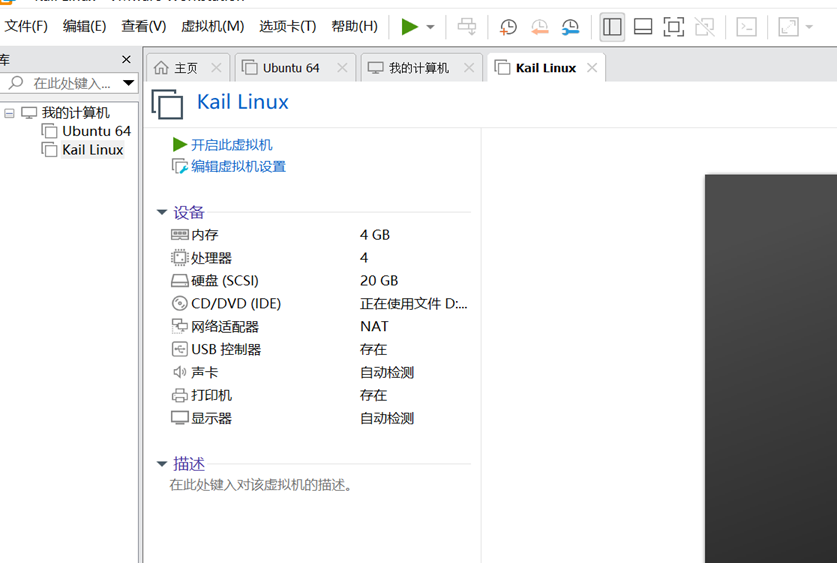The image size is (837, 563).
Task: Click the 处理器 label text
Action: [x=211, y=258]
